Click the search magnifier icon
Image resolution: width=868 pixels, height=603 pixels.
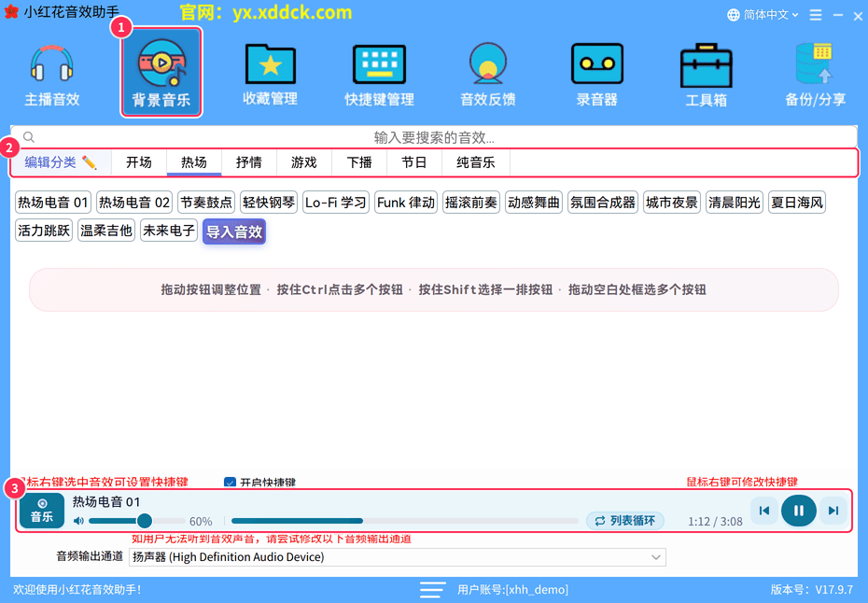click(29, 137)
